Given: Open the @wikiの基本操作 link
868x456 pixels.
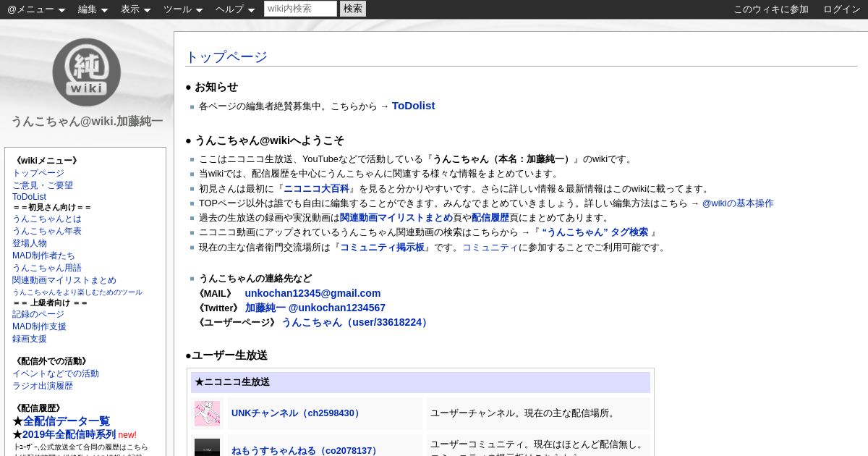Looking at the screenshot, I should tap(738, 203).
